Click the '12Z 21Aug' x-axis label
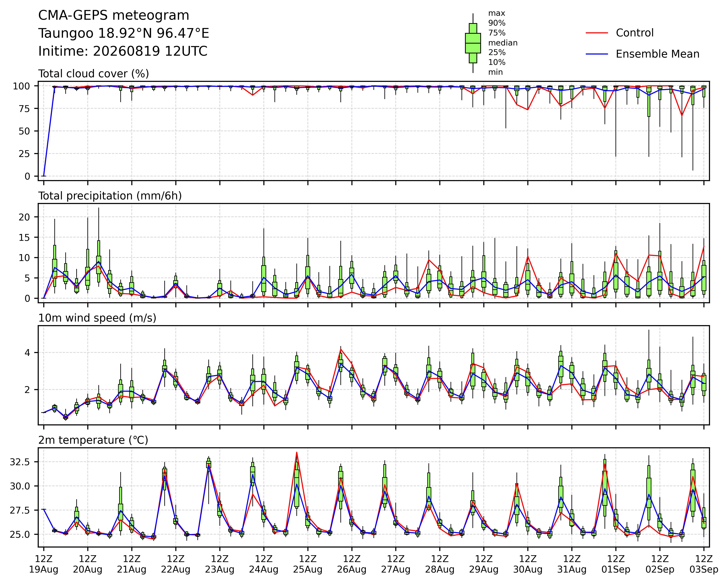 click(132, 564)
